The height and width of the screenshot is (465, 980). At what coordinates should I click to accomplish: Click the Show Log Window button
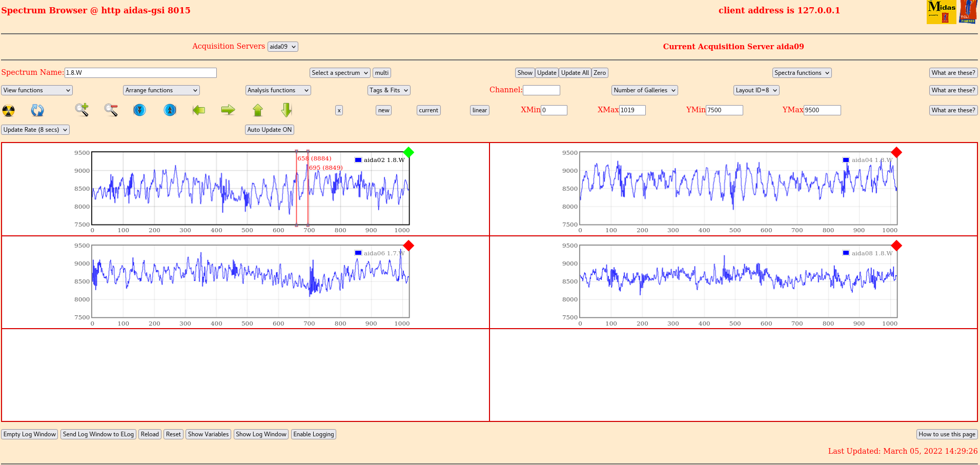click(261, 434)
